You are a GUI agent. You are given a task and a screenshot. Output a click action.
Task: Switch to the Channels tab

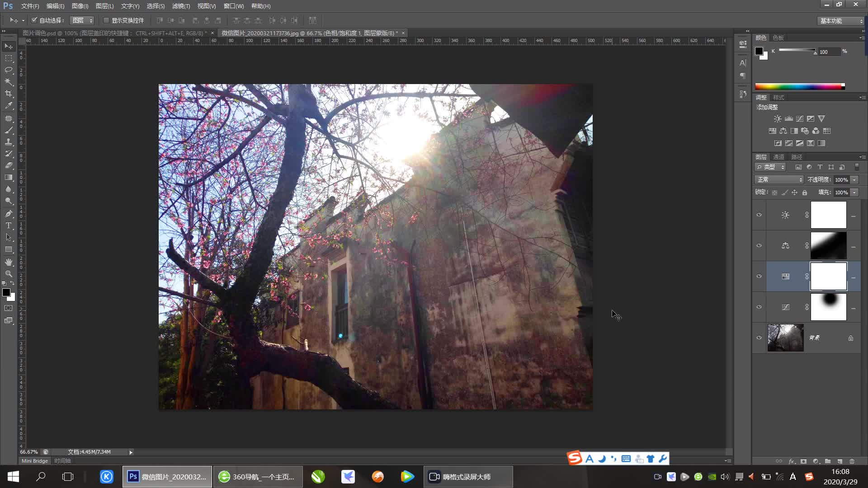click(x=778, y=157)
